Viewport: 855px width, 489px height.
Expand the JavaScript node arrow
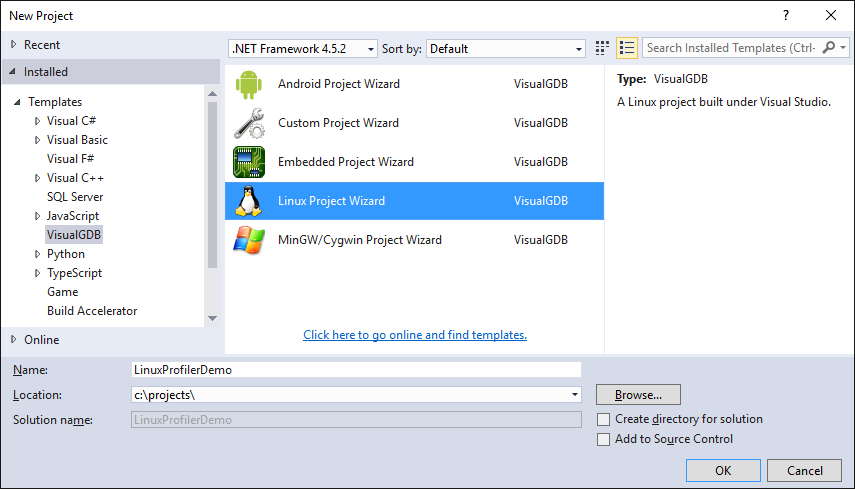37,216
